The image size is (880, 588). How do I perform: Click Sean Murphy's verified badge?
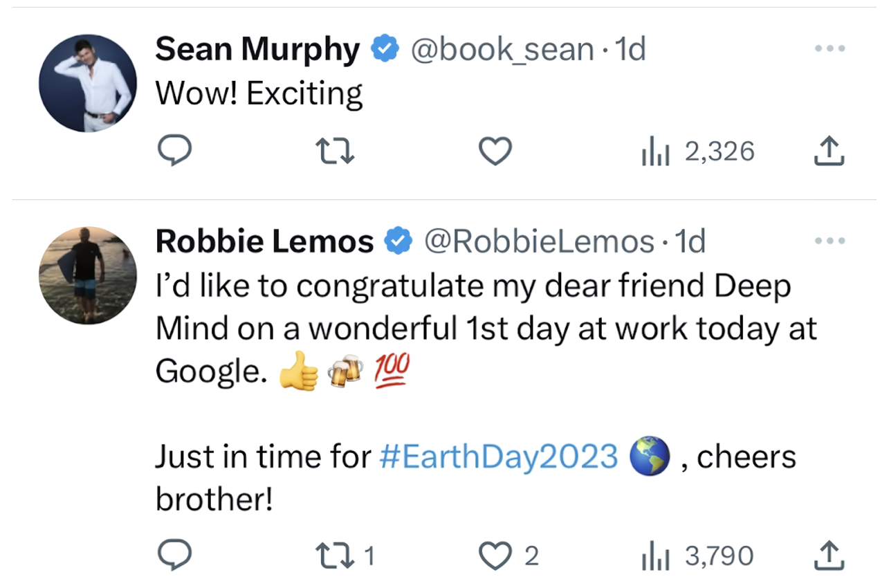pyautogui.click(x=385, y=50)
